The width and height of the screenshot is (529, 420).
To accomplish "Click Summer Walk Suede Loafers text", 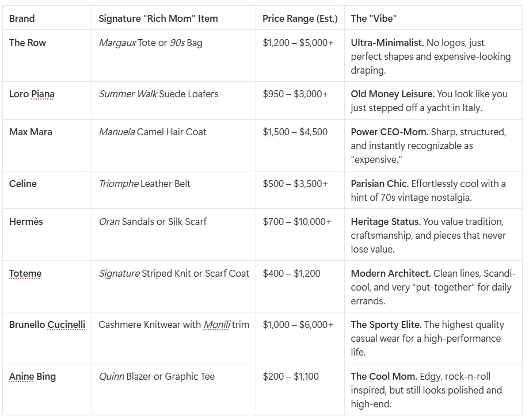I will [158, 94].
